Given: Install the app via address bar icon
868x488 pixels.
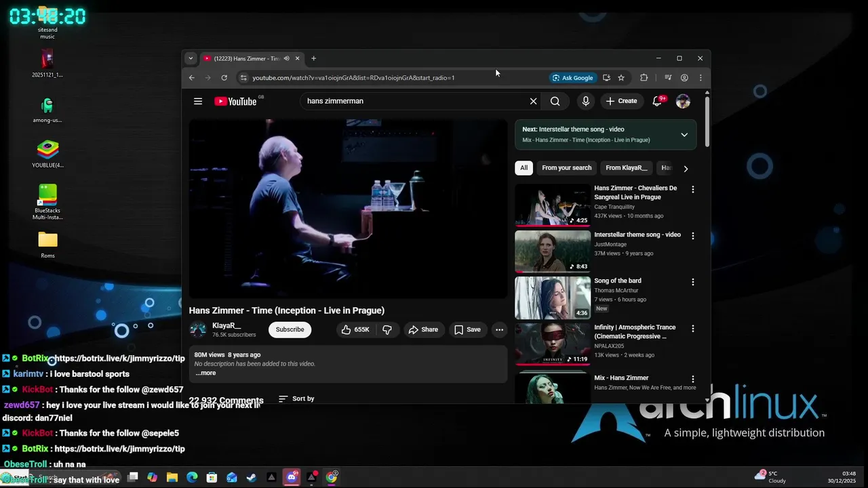Looking at the screenshot, I should [x=606, y=78].
